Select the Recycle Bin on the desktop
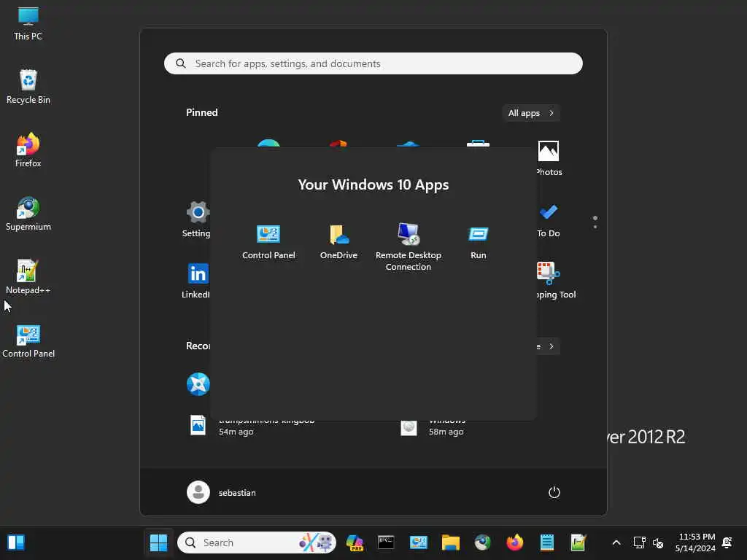Image resolution: width=747 pixels, height=560 pixels. coord(28,87)
